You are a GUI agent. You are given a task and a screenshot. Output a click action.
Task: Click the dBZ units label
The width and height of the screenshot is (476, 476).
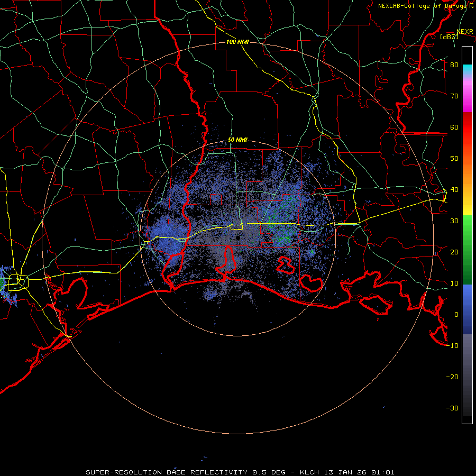click(449, 36)
